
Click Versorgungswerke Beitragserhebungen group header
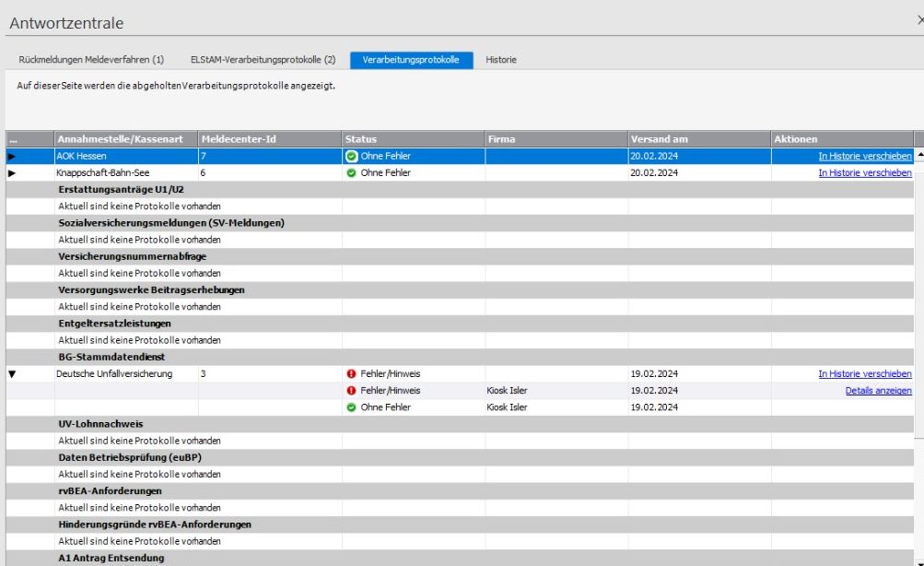point(460,290)
